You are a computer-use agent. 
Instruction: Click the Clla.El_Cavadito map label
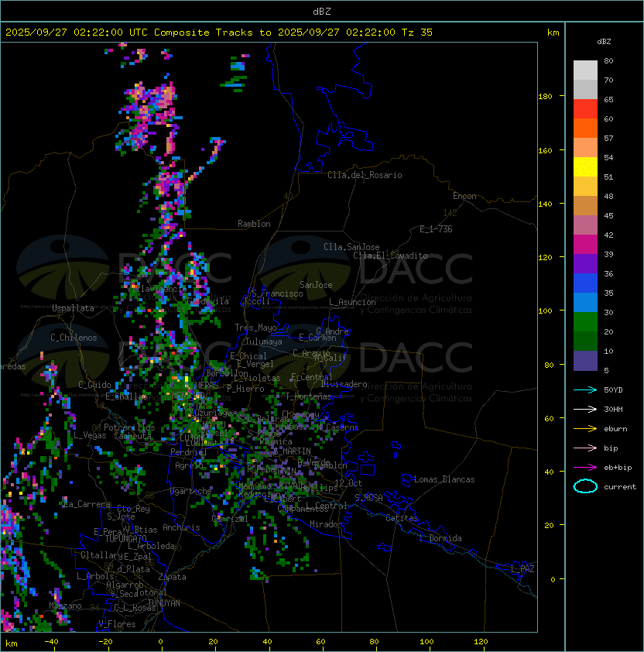point(390,256)
